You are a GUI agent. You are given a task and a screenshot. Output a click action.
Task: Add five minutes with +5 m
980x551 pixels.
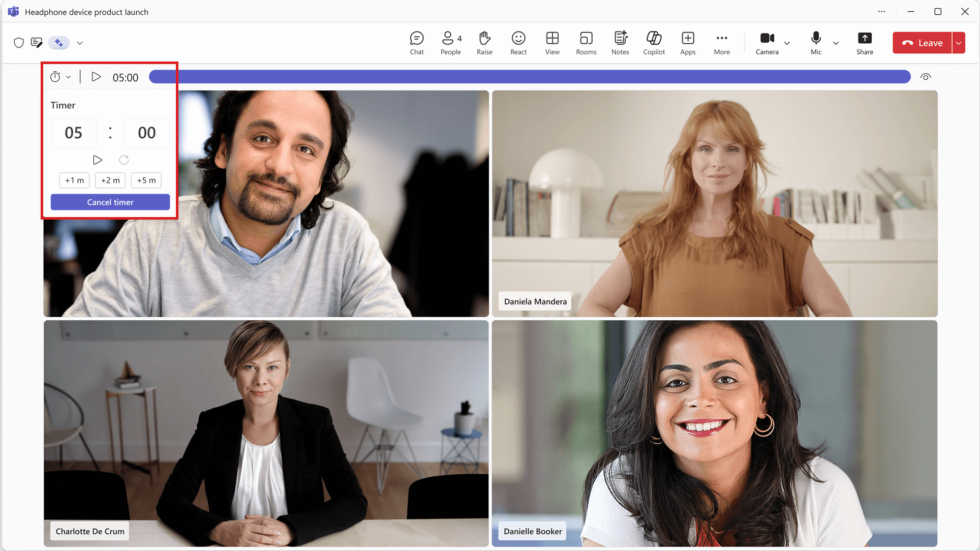click(146, 180)
